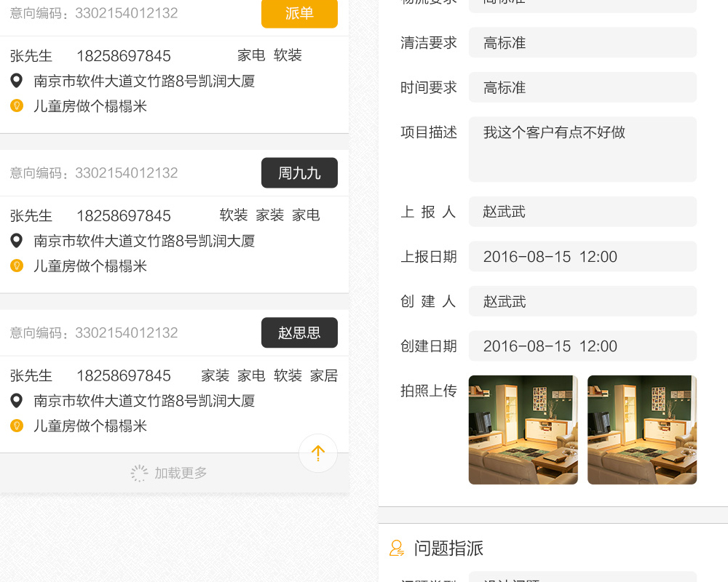Click the 软装 tag in the 赵思思 card
Viewport: 728px width, 582px height.
tap(288, 375)
